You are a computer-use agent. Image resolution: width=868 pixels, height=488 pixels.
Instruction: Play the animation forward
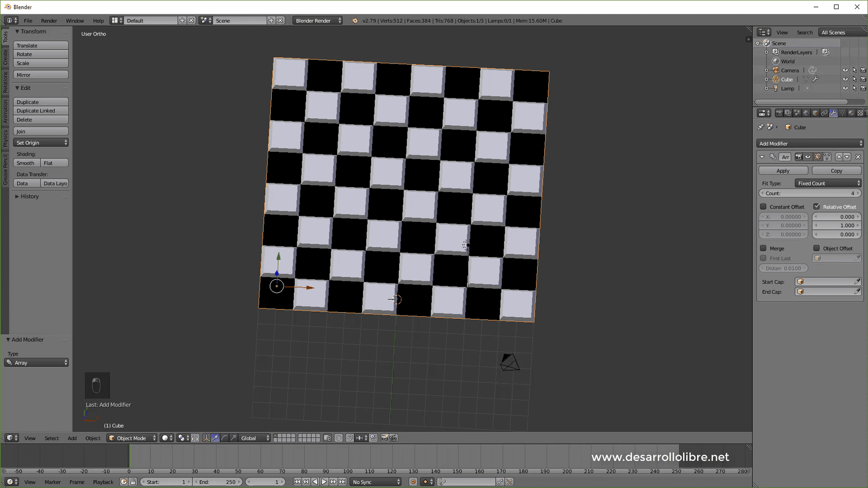(324, 481)
